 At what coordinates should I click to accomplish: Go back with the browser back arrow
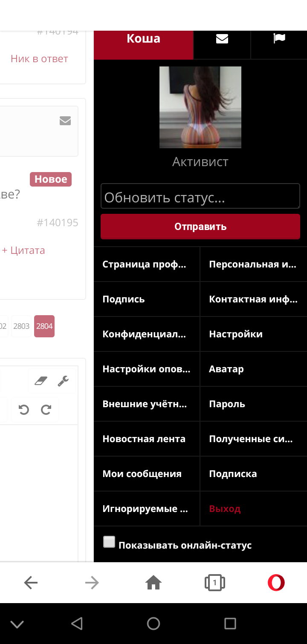pyautogui.click(x=31, y=582)
